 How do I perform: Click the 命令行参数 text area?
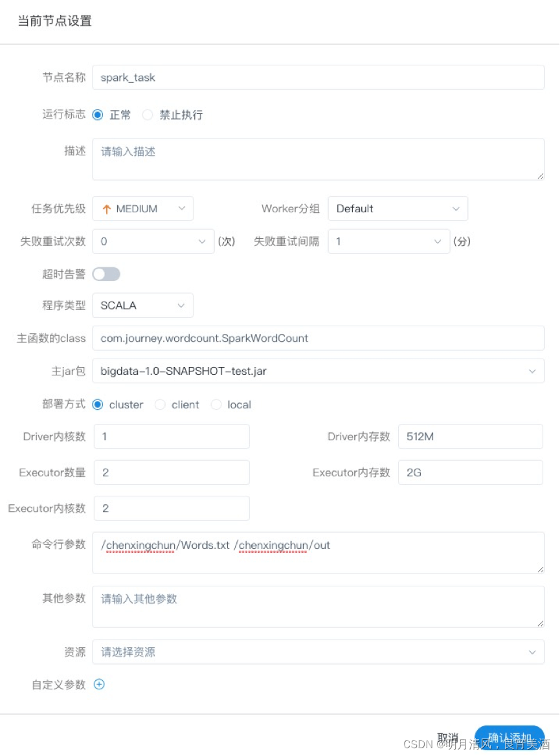pyautogui.click(x=319, y=553)
